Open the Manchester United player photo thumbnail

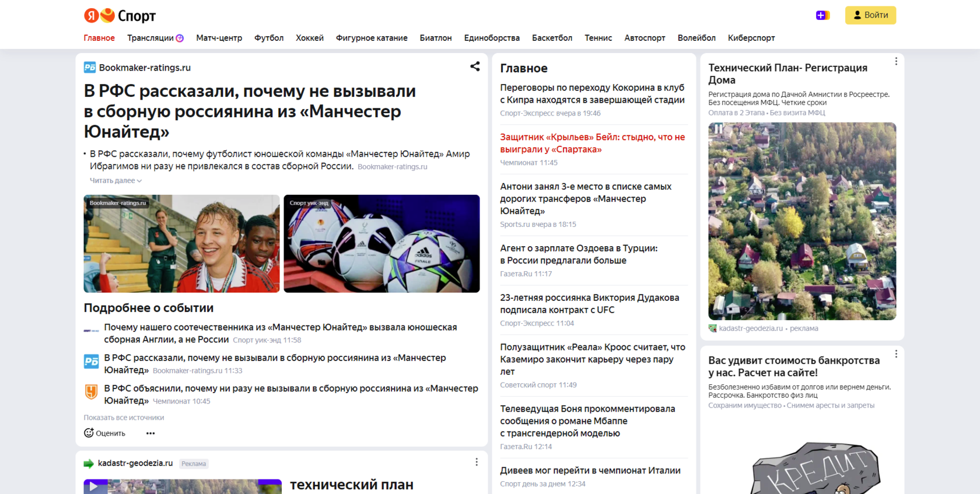click(x=181, y=244)
